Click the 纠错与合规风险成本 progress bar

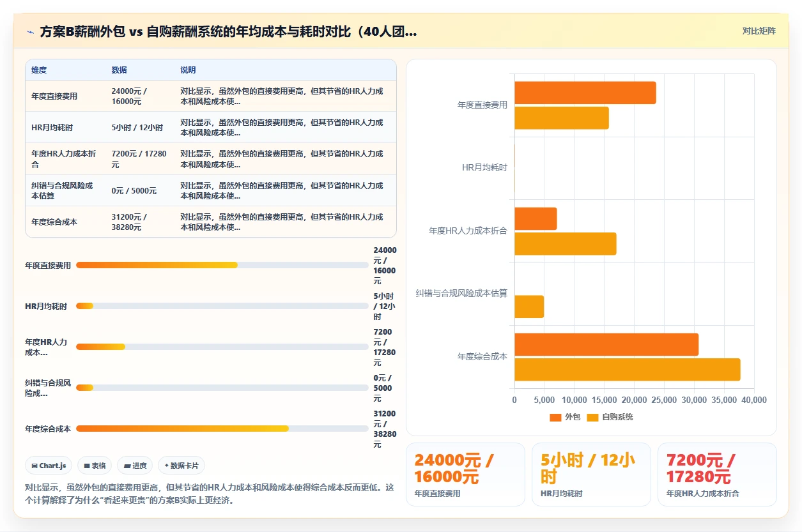point(222,388)
